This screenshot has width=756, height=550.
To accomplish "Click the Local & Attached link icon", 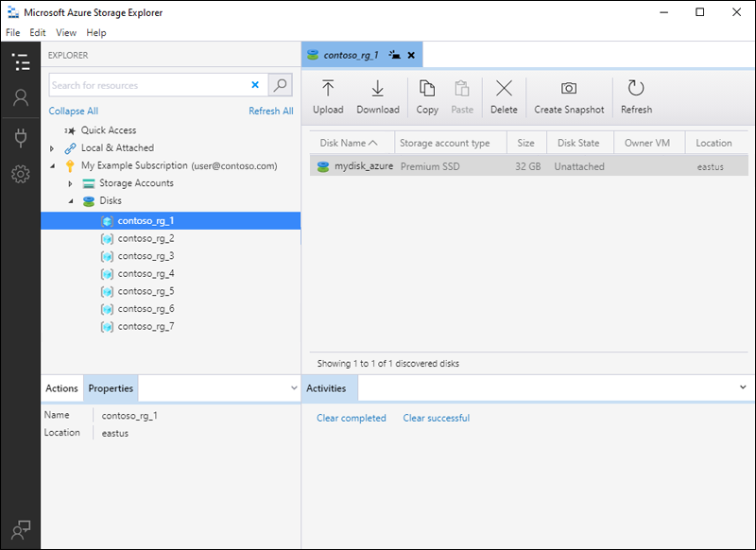I will (x=70, y=148).
